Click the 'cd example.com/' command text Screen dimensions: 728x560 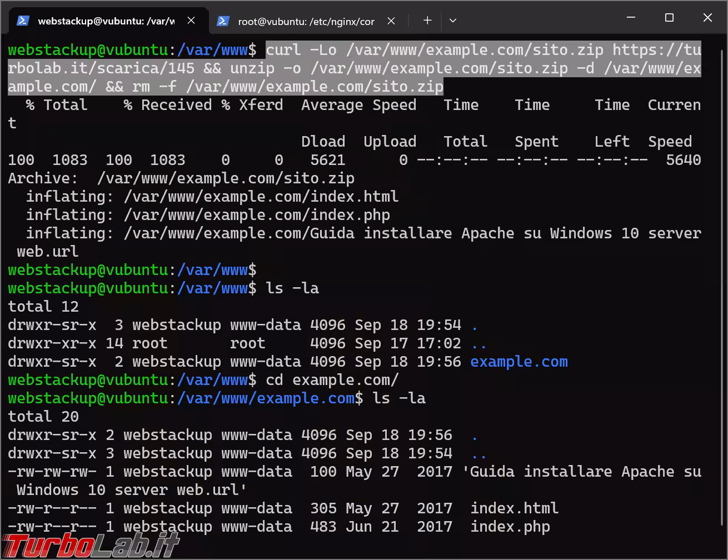(x=332, y=380)
